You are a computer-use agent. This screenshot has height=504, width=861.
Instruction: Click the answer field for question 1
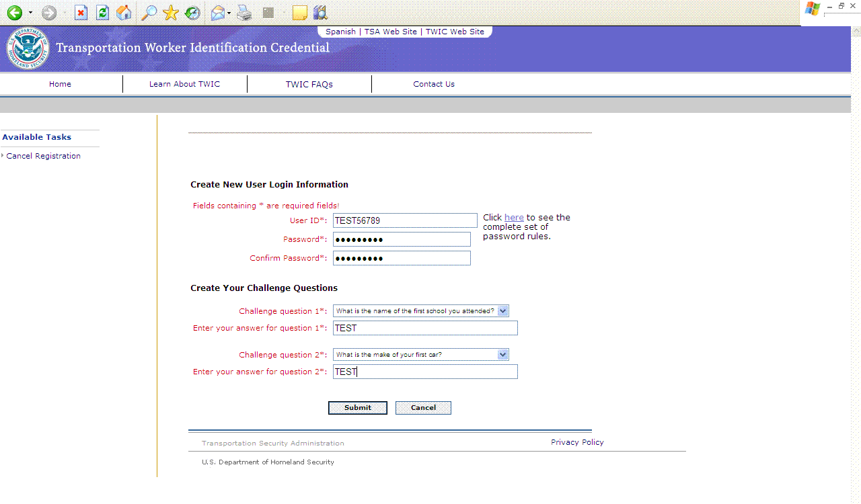425,329
